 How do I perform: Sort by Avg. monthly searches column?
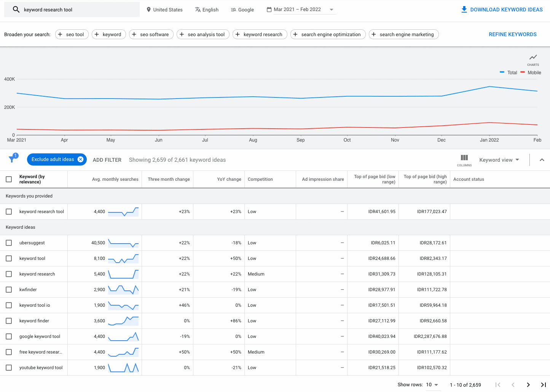[x=115, y=179]
